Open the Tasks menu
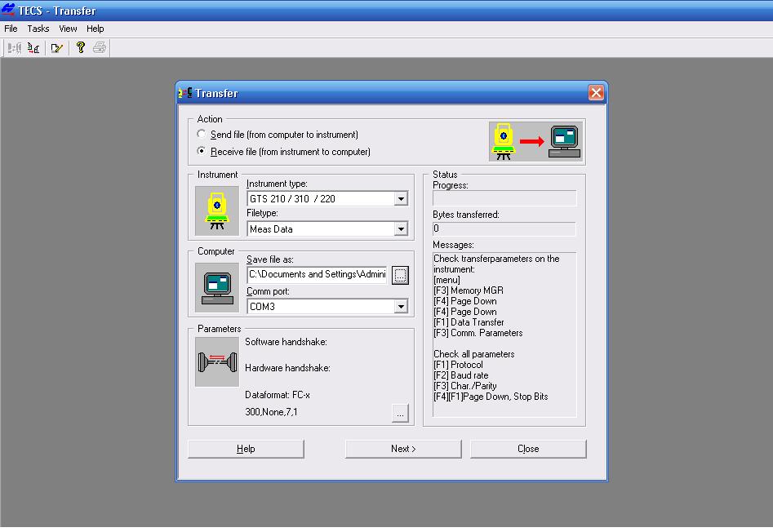 [38, 29]
